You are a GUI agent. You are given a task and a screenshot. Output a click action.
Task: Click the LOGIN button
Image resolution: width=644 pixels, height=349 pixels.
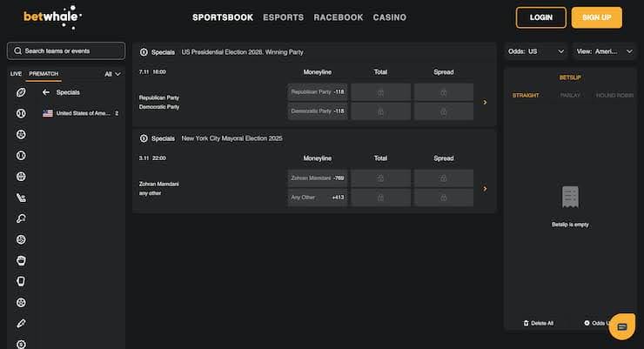tap(541, 17)
